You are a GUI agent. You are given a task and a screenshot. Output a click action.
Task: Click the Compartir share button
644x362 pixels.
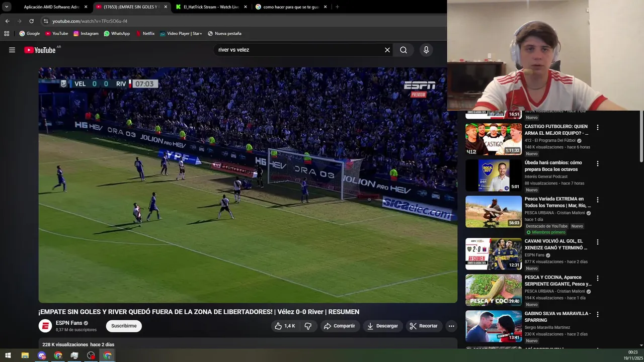[340, 326]
